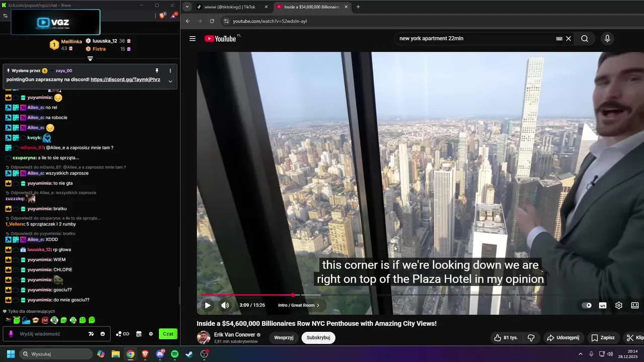Click the Wyszukaj taskbar search box
Viewport: 644px width, 362px height.
click(55, 354)
